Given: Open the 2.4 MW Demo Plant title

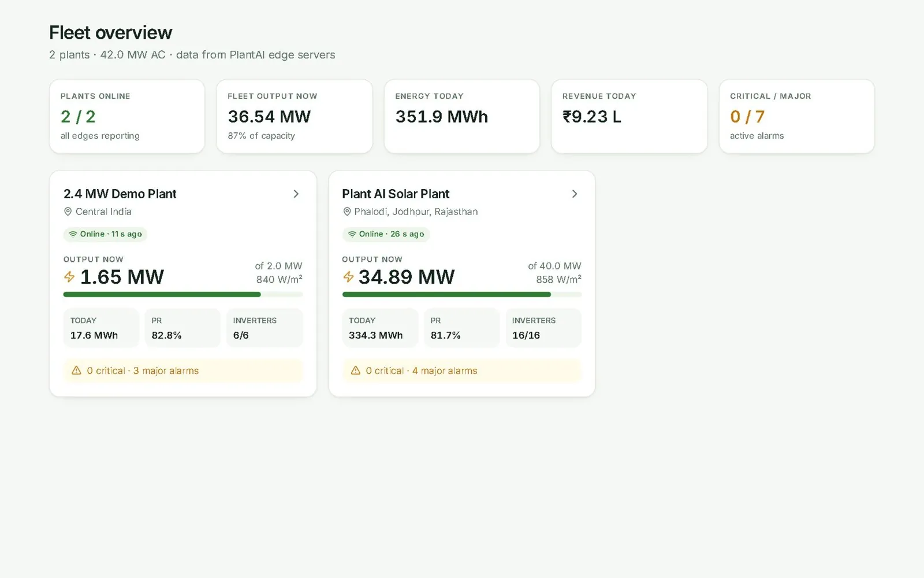Looking at the screenshot, I should point(120,194).
